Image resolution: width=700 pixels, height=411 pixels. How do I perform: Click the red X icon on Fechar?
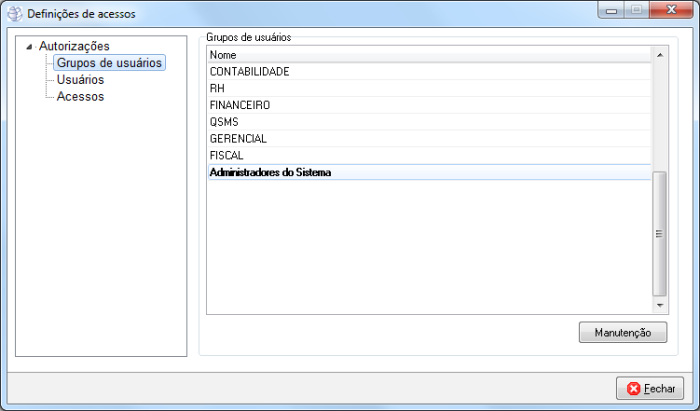click(x=634, y=388)
